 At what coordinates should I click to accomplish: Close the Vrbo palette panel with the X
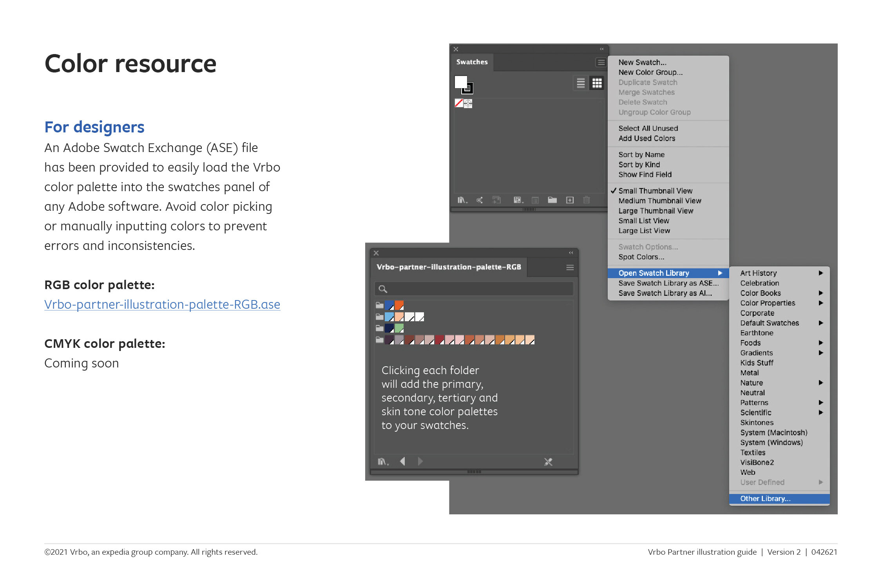point(376,253)
